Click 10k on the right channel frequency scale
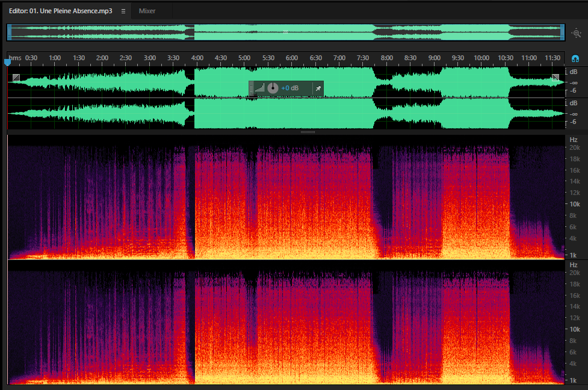588x390 pixels. [575, 330]
